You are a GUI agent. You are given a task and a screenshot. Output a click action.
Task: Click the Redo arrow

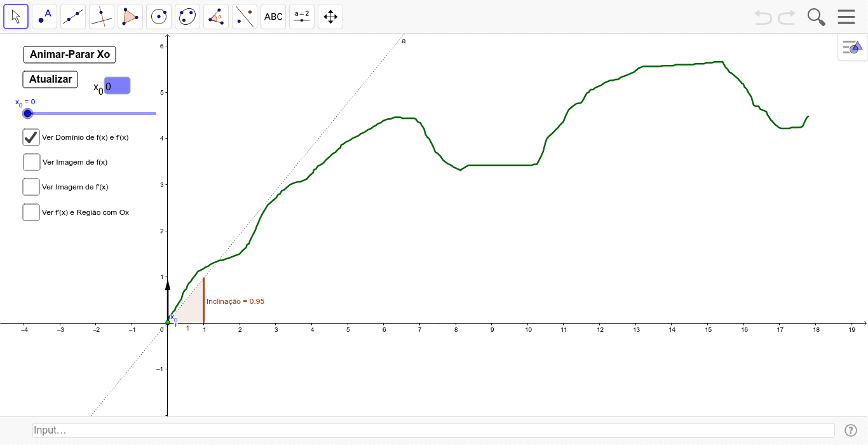pos(787,17)
